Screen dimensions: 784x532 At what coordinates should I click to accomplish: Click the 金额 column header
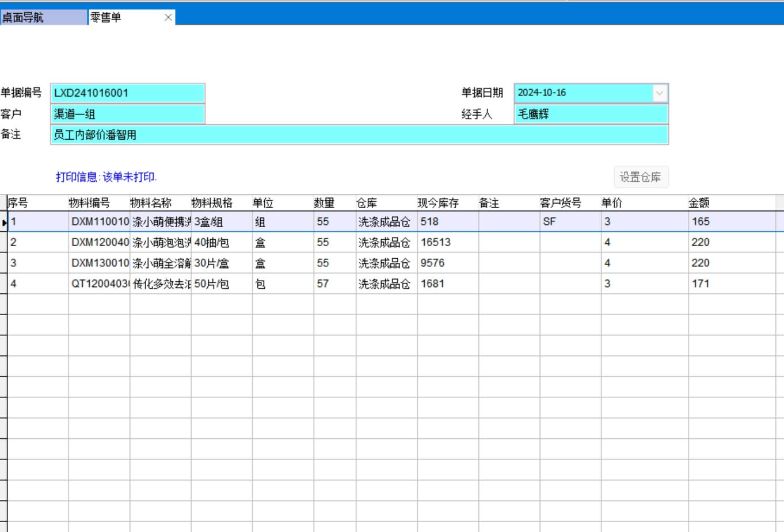tap(699, 203)
